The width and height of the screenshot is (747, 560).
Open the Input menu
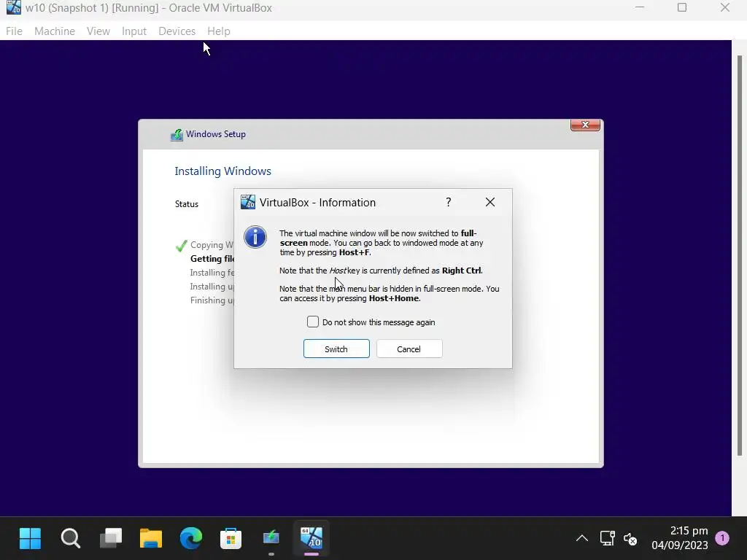pos(134,31)
